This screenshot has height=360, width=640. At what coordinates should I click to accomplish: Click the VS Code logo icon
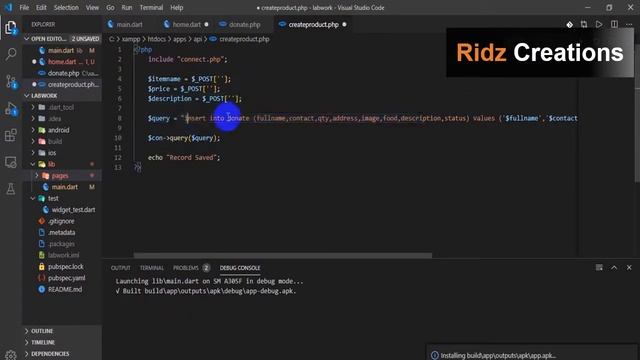[x=8, y=7]
